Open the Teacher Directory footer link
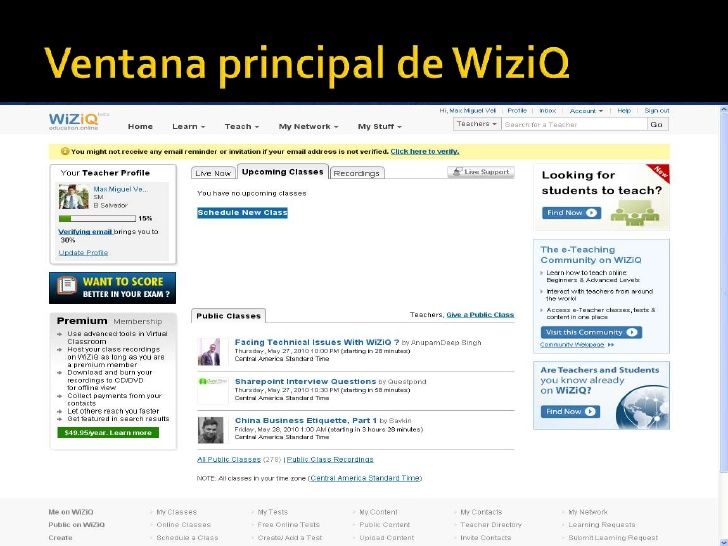The width and height of the screenshot is (728, 546). pos(491,525)
